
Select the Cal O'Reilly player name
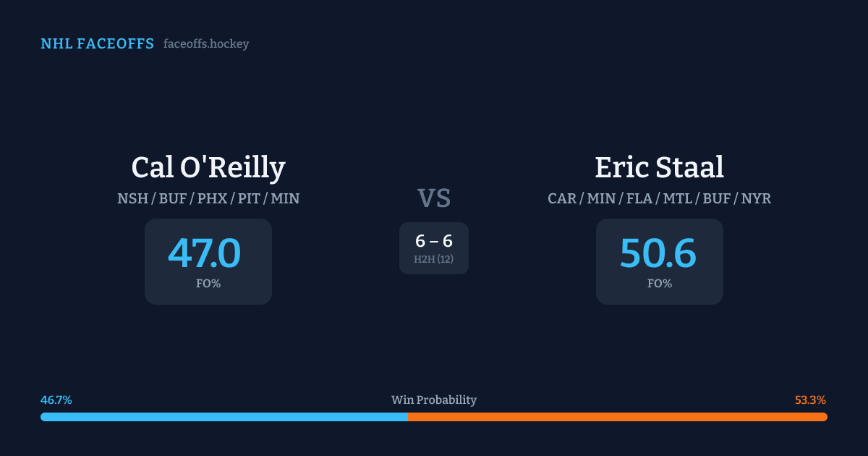coord(208,167)
